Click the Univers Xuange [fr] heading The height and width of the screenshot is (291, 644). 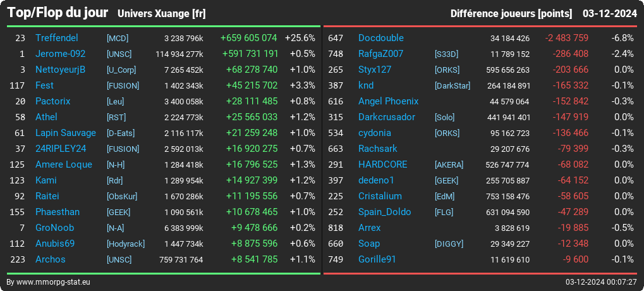(x=161, y=13)
